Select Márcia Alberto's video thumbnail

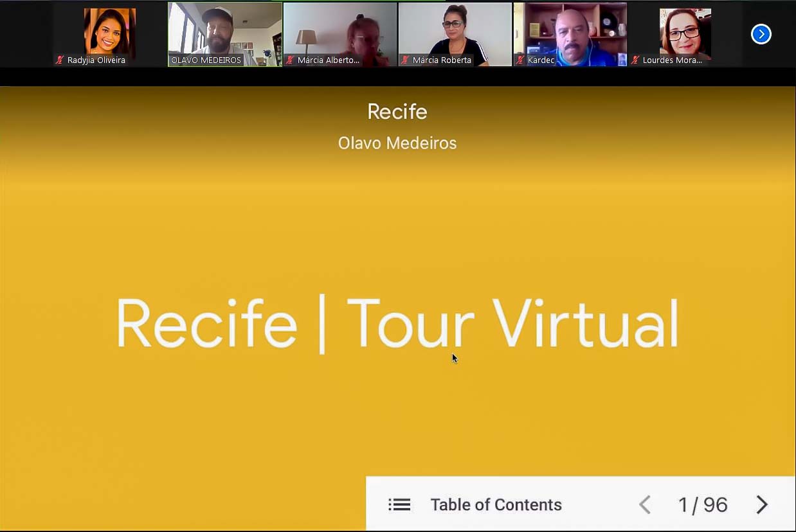click(340, 34)
